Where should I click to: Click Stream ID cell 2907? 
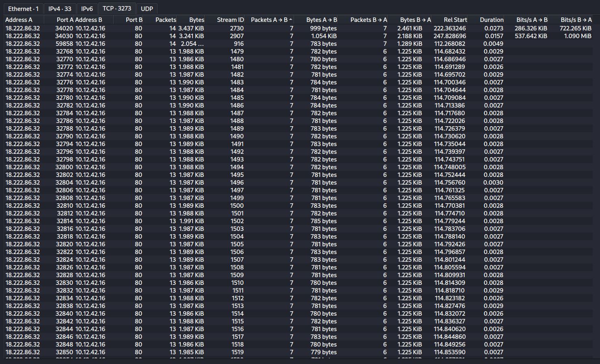click(237, 36)
